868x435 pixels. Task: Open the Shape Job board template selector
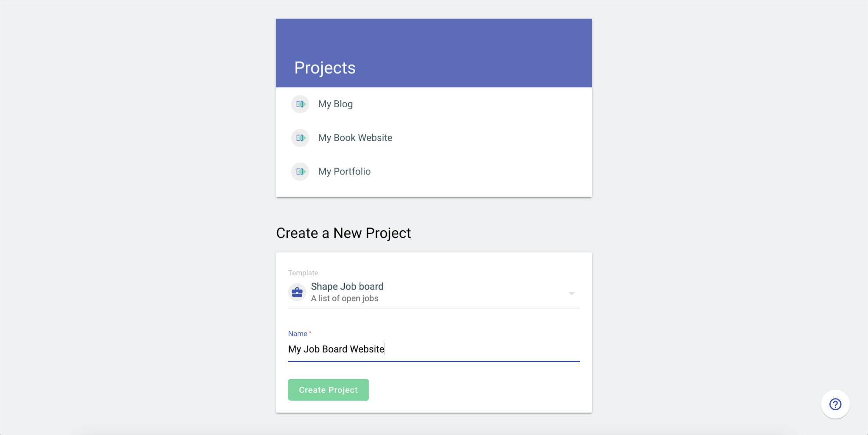coord(434,292)
